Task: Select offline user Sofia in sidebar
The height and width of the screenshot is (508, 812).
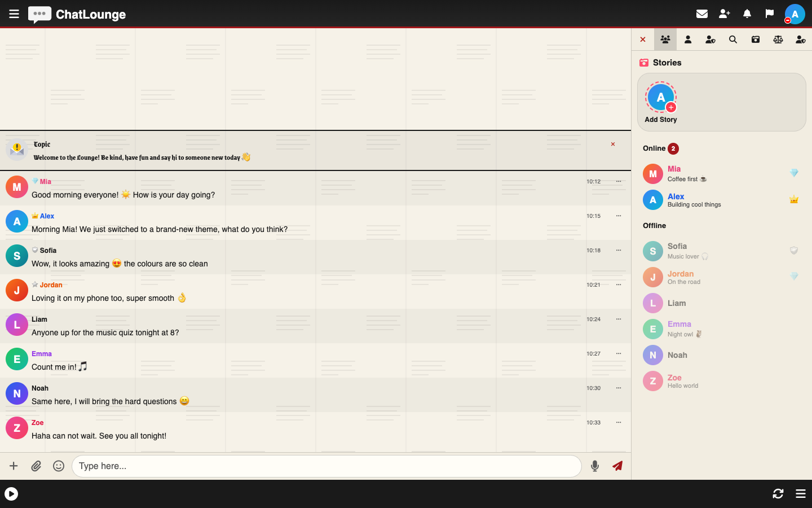Action: (x=722, y=251)
